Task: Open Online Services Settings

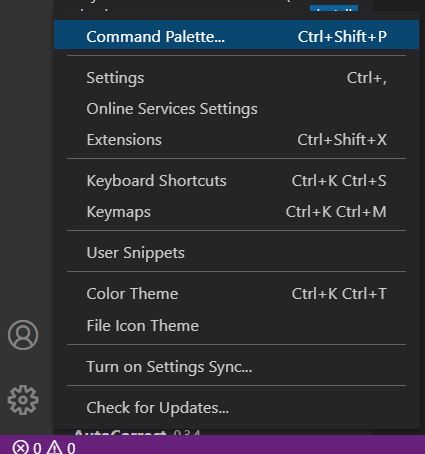Action: [x=236, y=109]
